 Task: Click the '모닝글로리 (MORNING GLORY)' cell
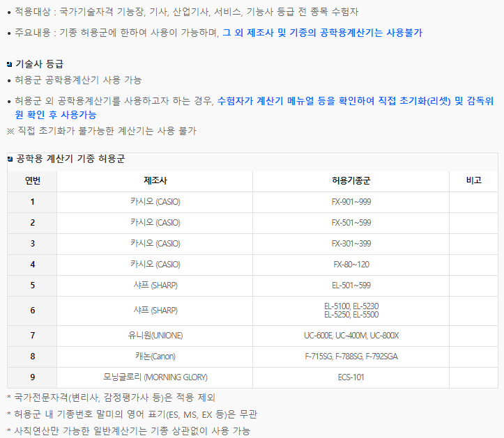[155, 377]
